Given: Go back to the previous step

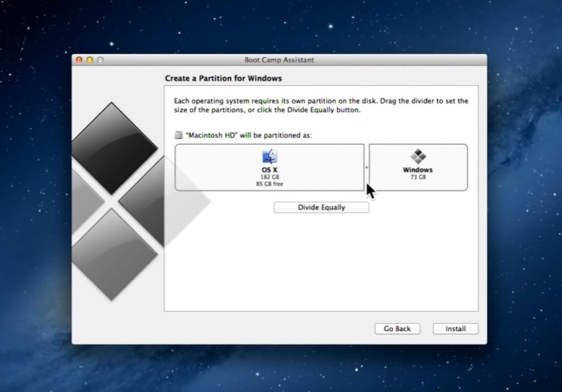Looking at the screenshot, I should (x=397, y=328).
